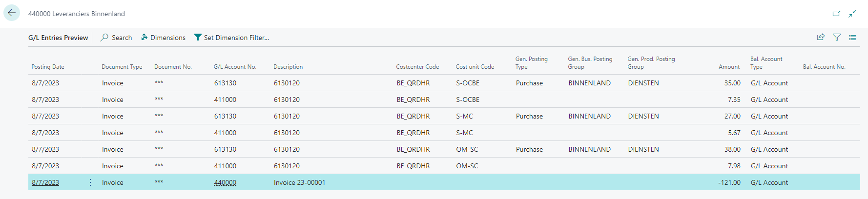Select the amount -121.00 cell
This screenshot has width=868, height=199.
[x=729, y=182]
